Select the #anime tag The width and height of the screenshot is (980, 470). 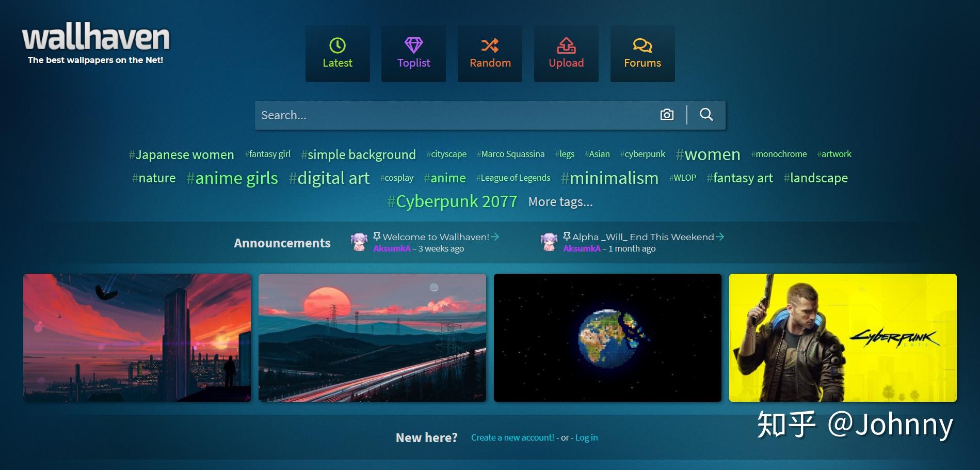445,178
